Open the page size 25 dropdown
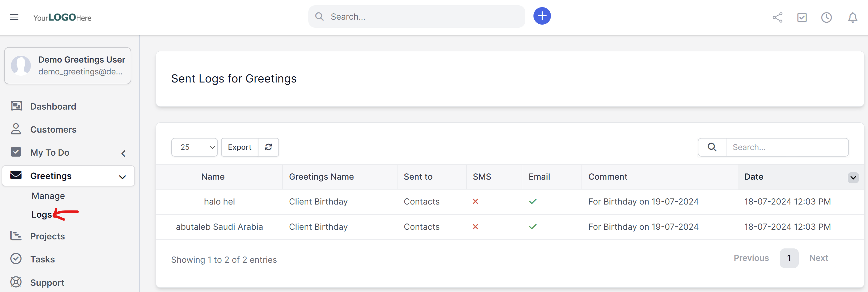Screen dimensions: 868x292 tap(194, 147)
